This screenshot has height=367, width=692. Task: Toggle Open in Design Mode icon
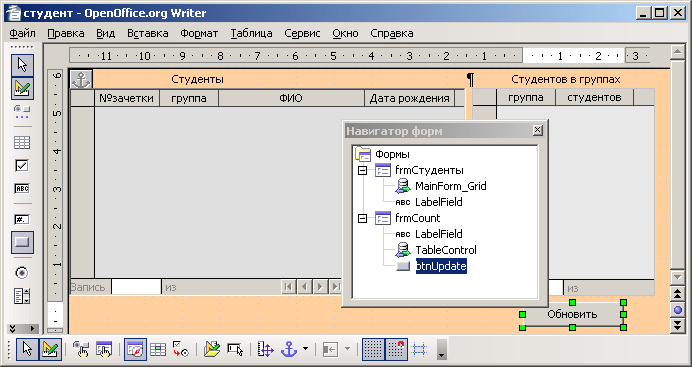212,350
